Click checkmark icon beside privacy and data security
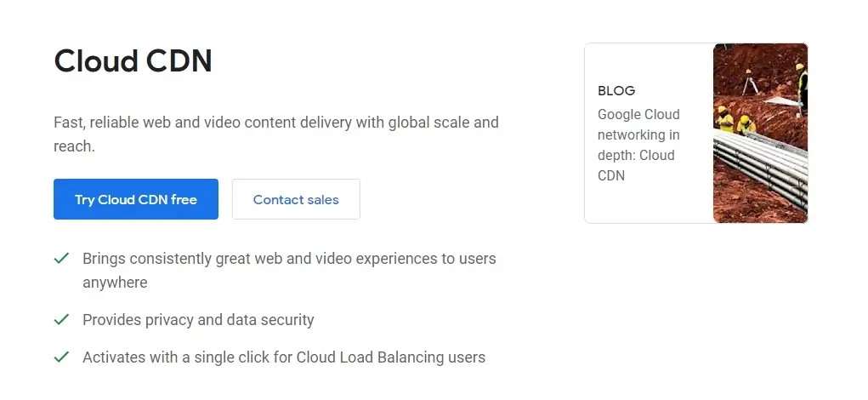 coord(61,320)
